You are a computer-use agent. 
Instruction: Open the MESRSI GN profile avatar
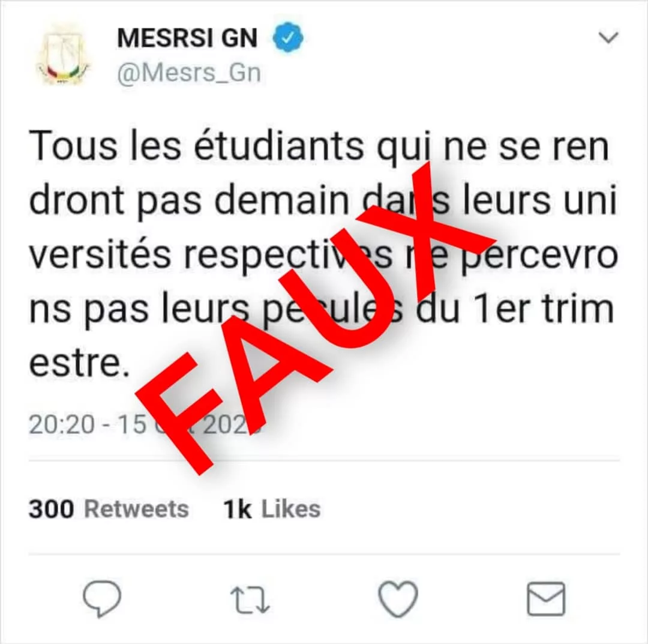coord(64,55)
